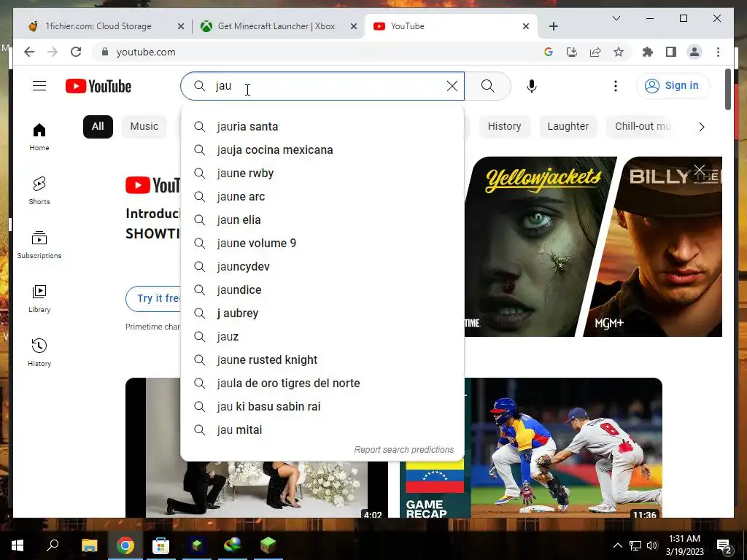Close the 1fichier.com tab

click(x=181, y=27)
